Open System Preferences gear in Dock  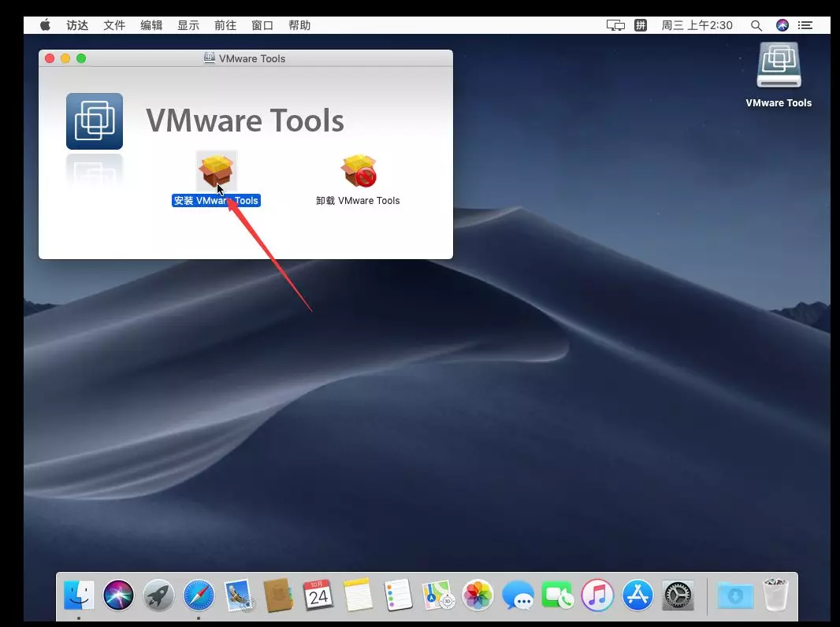(x=678, y=595)
